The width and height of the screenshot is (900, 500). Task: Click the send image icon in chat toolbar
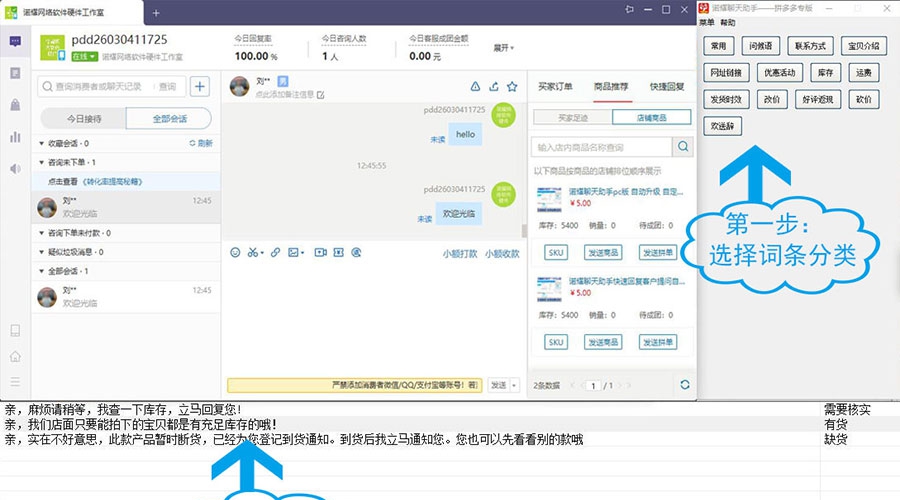294,252
